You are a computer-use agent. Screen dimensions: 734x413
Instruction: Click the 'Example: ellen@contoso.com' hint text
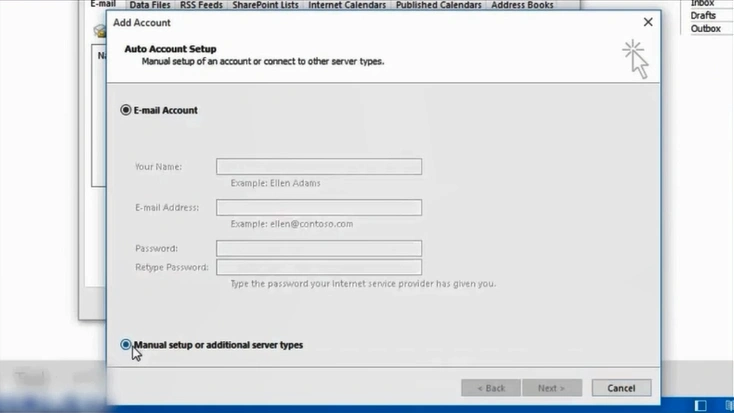(292, 224)
